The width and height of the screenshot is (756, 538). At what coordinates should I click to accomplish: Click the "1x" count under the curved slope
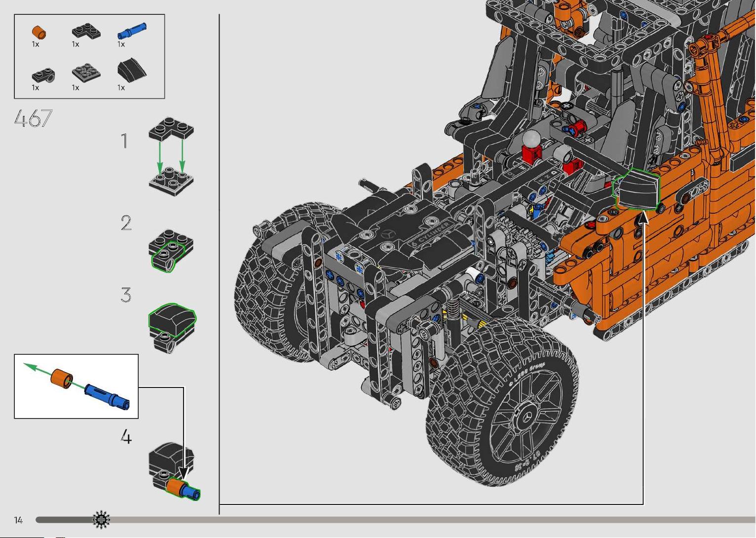click(121, 87)
